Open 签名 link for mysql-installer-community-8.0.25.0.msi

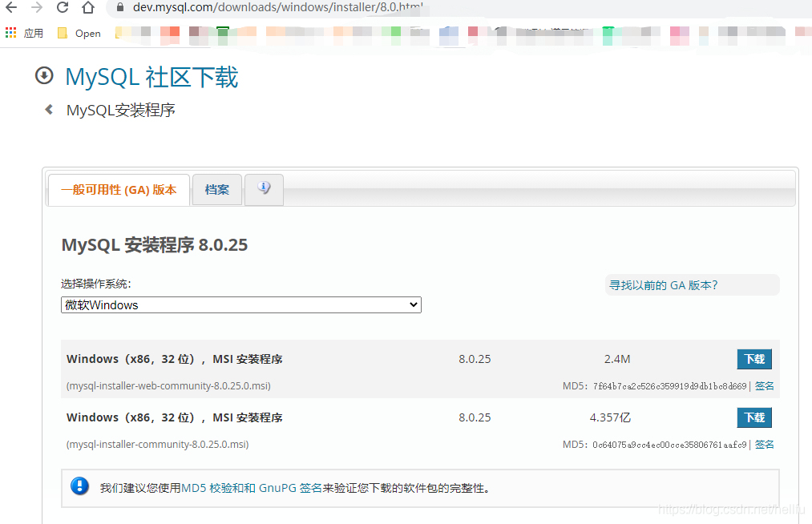click(765, 444)
